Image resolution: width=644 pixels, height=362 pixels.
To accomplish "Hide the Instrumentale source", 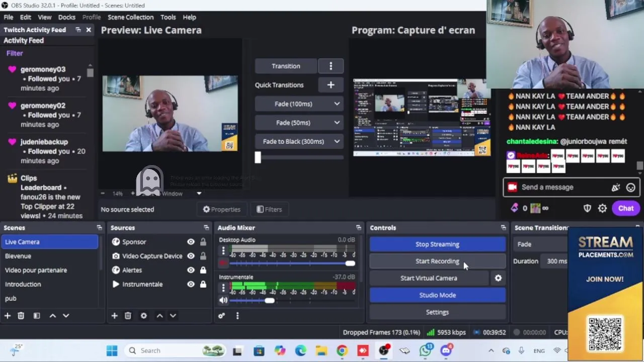I will [x=191, y=284].
